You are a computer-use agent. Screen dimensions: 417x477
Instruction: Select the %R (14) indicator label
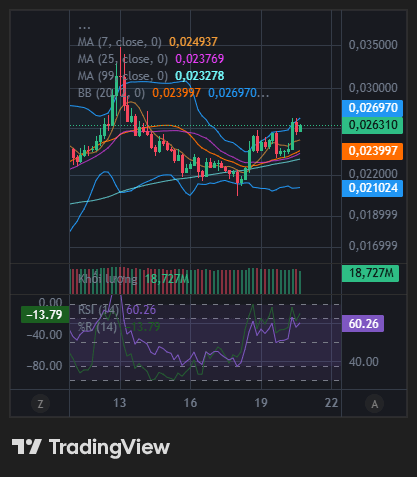(97, 327)
